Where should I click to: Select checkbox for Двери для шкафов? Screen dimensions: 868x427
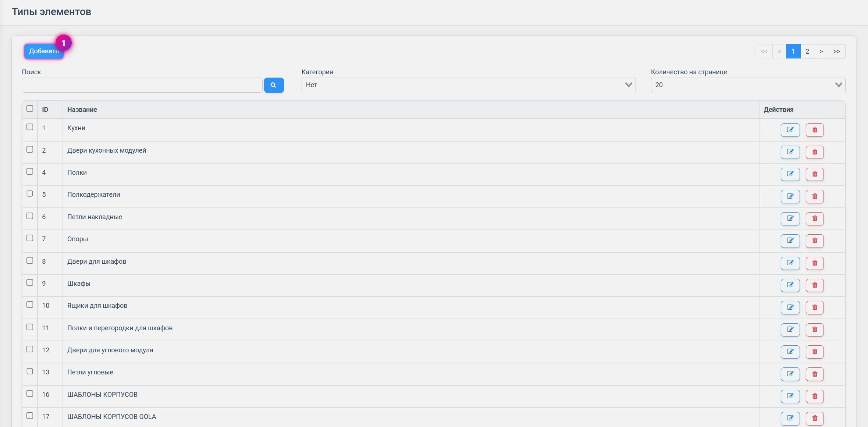pyautogui.click(x=30, y=260)
